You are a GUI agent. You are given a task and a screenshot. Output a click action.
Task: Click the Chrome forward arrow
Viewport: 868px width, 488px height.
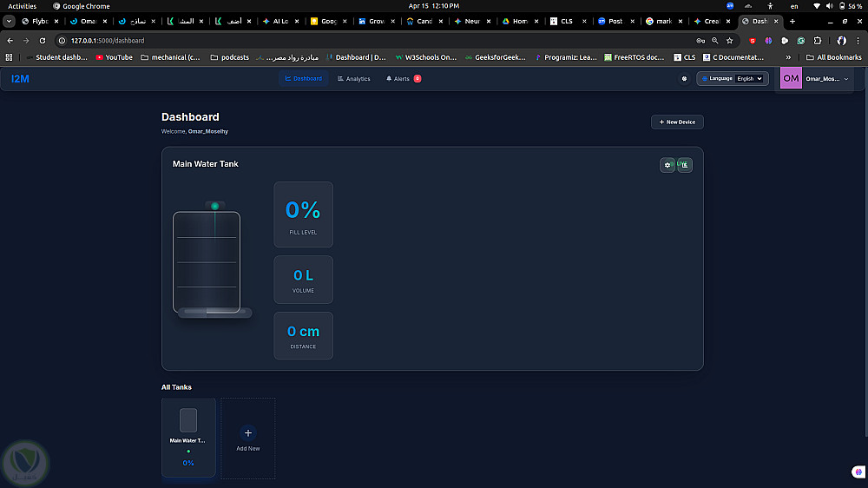click(x=26, y=41)
